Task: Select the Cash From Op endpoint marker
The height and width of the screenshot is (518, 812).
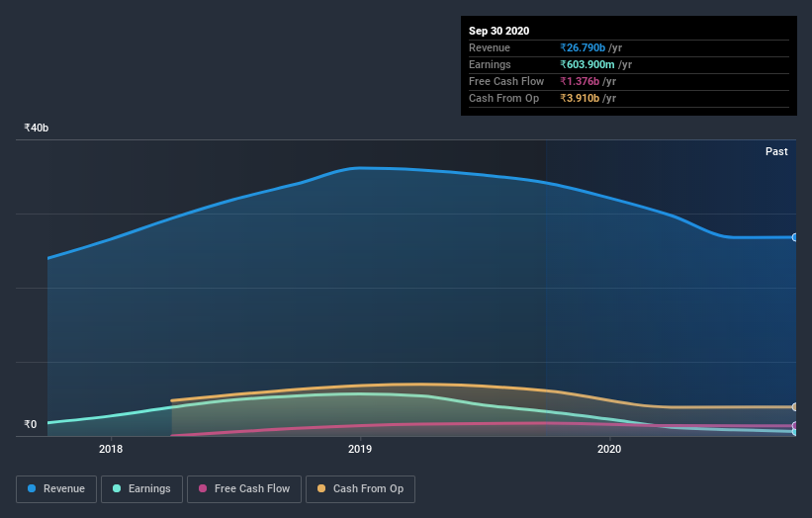Action: (x=795, y=406)
